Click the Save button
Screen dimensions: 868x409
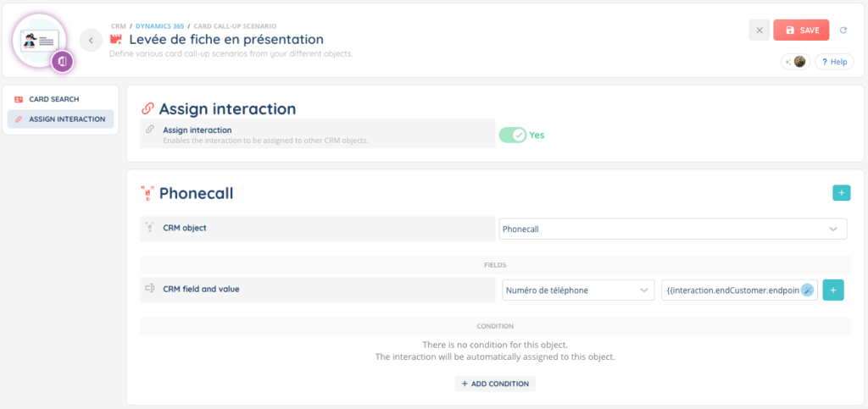point(801,30)
